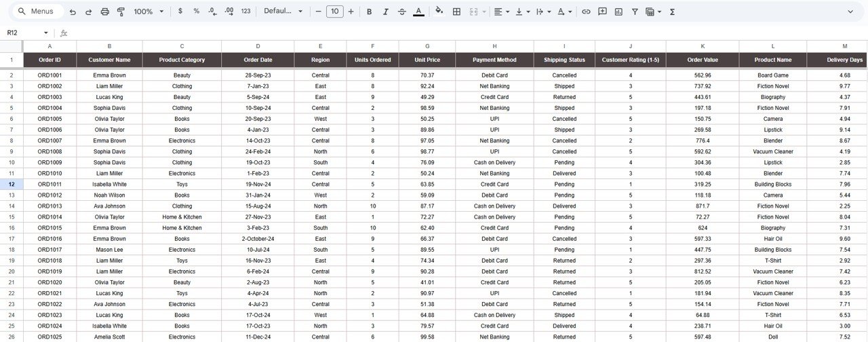The height and width of the screenshot is (342, 868).
Task: Select the order value 871.7 cell
Action: 703,206
